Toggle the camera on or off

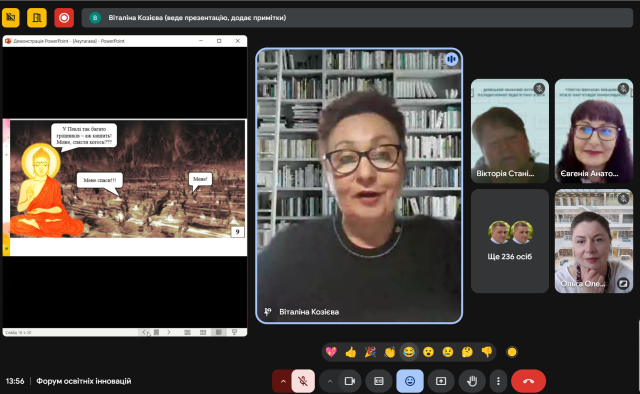pyautogui.click(x=350, y=381)
